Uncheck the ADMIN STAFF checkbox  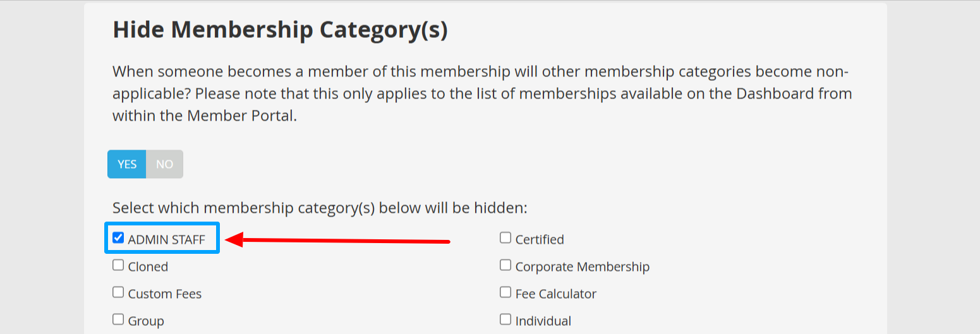click(x=118, y=238)
